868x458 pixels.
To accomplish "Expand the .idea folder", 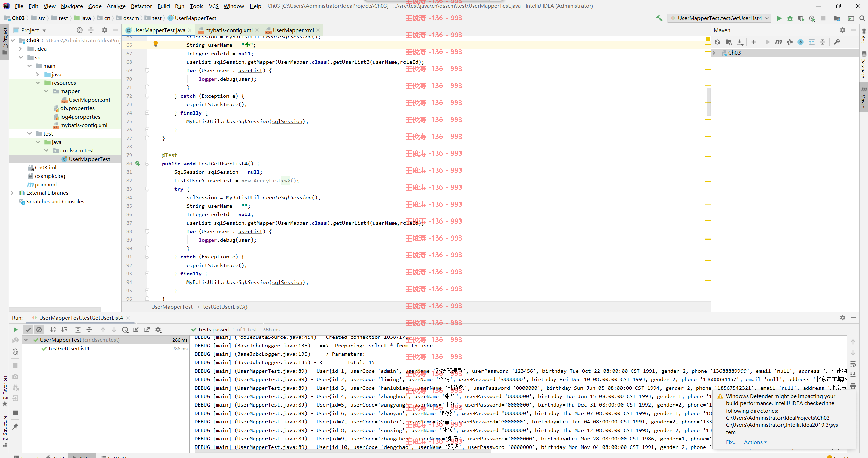I will [x=21, y=49].
